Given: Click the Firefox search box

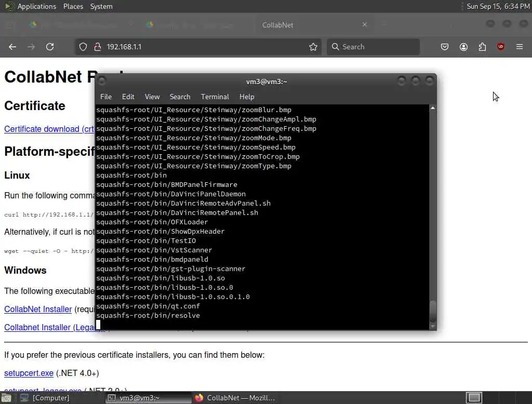Looking at the screenshot, I should (373, 47).
